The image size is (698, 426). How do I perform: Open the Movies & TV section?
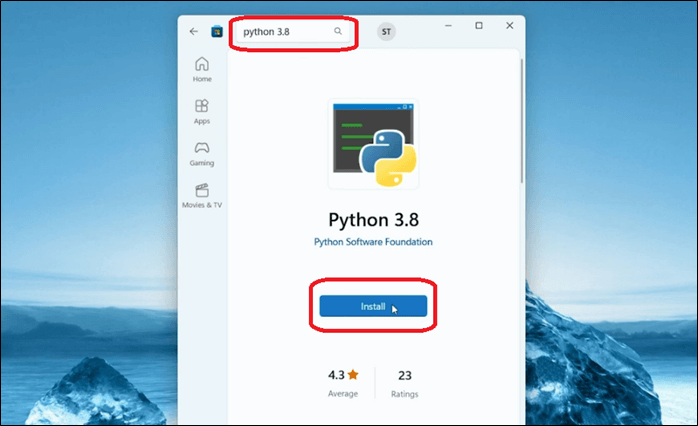pyautogui.click(x=202, y=196)
